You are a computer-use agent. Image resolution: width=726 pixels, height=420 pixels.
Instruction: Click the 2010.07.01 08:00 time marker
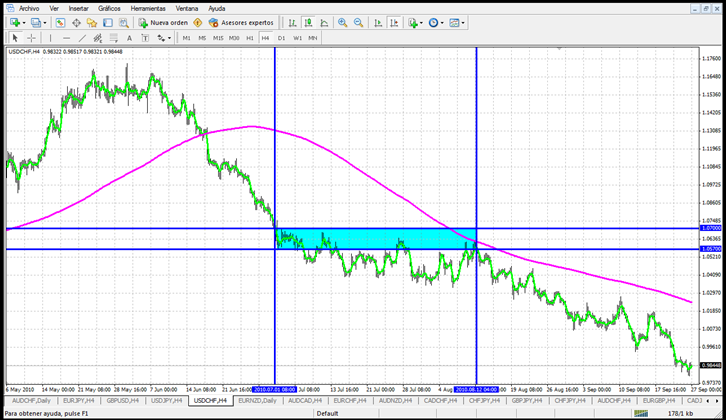(x=274, y=389)
